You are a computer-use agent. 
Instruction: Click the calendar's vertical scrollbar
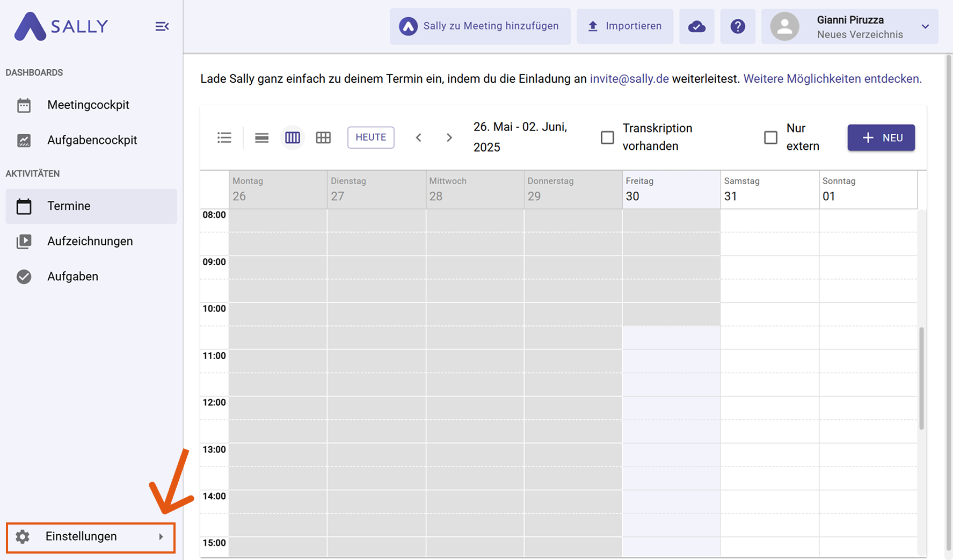point(921,379)
